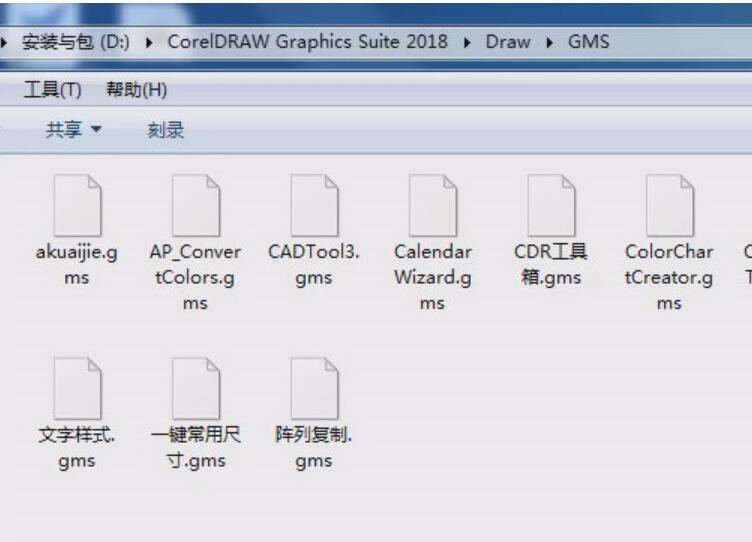Select the AP_ConvertColors.gms file icon
Image resolution: width=752 pixels, height=542 pixels.
[x=196, y=205]
